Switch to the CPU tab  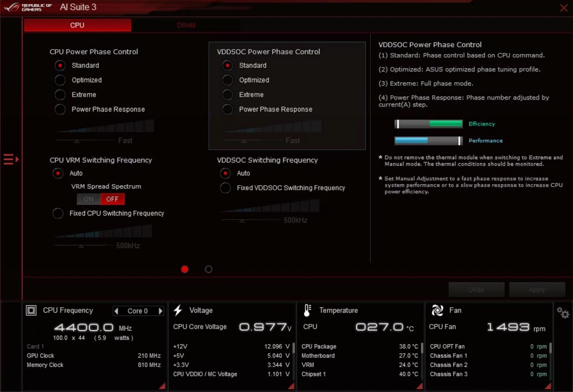point(77,25)
